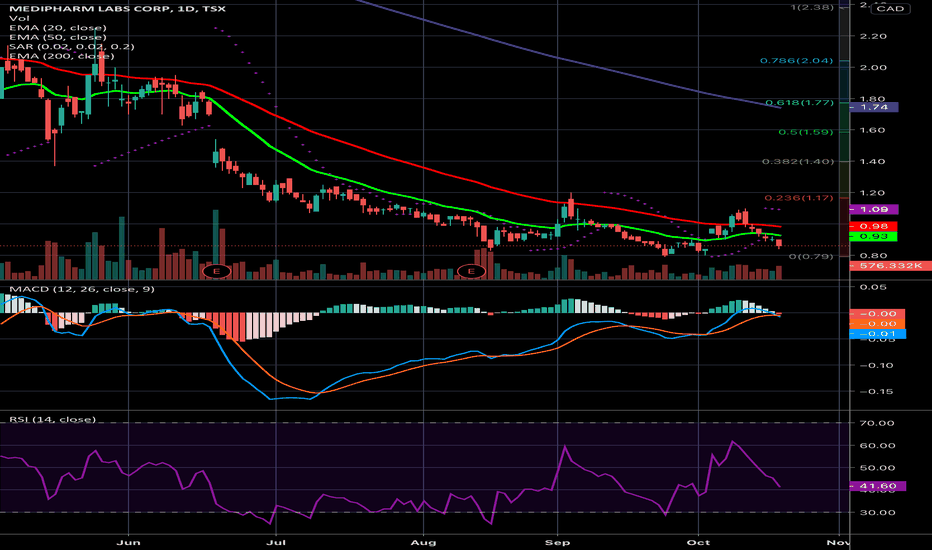Click the 576.332K volume label
The height and width of the screenshot is (550, 932).
[x=890, y=266]
